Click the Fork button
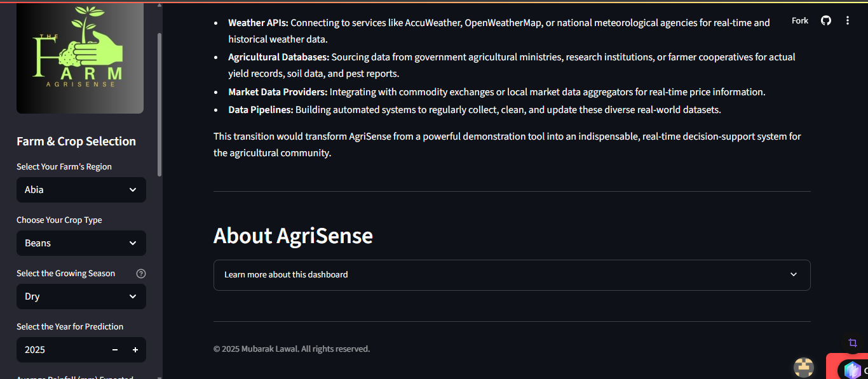 [x=800, y=20]
